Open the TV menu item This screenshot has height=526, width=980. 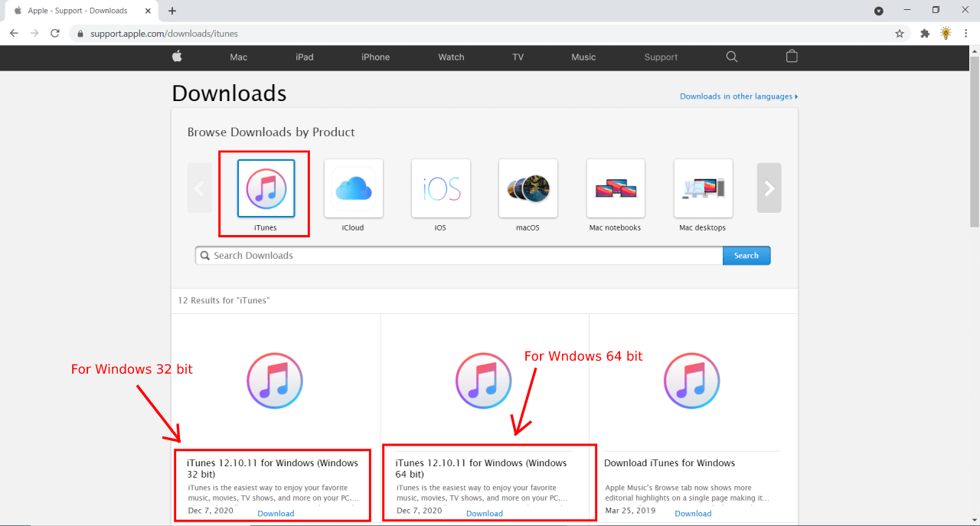click(x=518, y=57)
